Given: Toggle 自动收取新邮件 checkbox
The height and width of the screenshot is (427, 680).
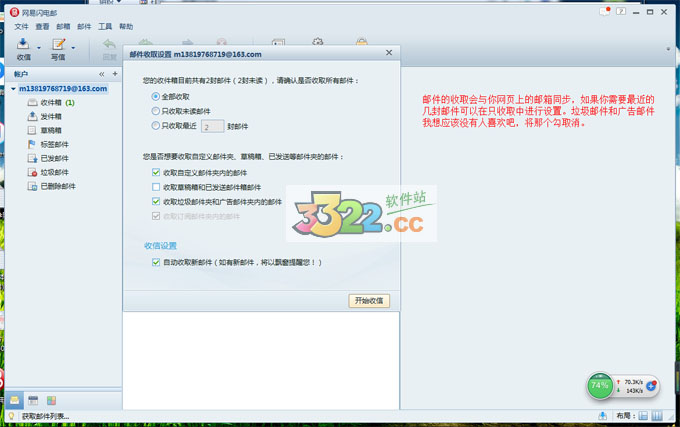Looking at the screenshot, I should click(x=155, y=262).
